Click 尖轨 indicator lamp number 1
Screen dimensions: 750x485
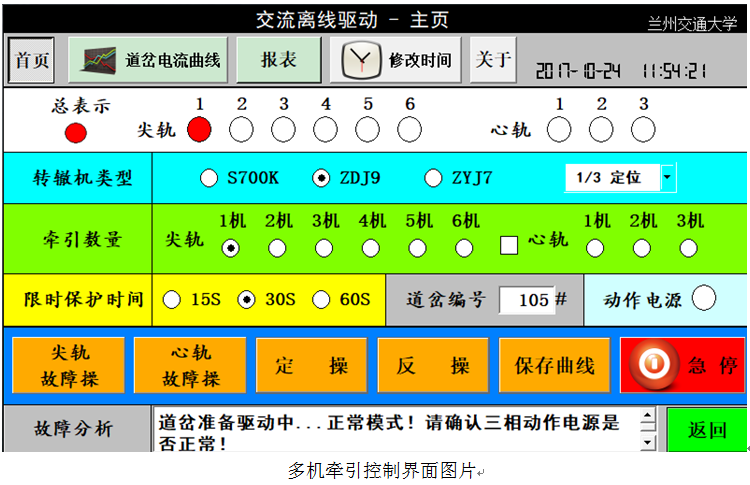click(x=200, y=129)
